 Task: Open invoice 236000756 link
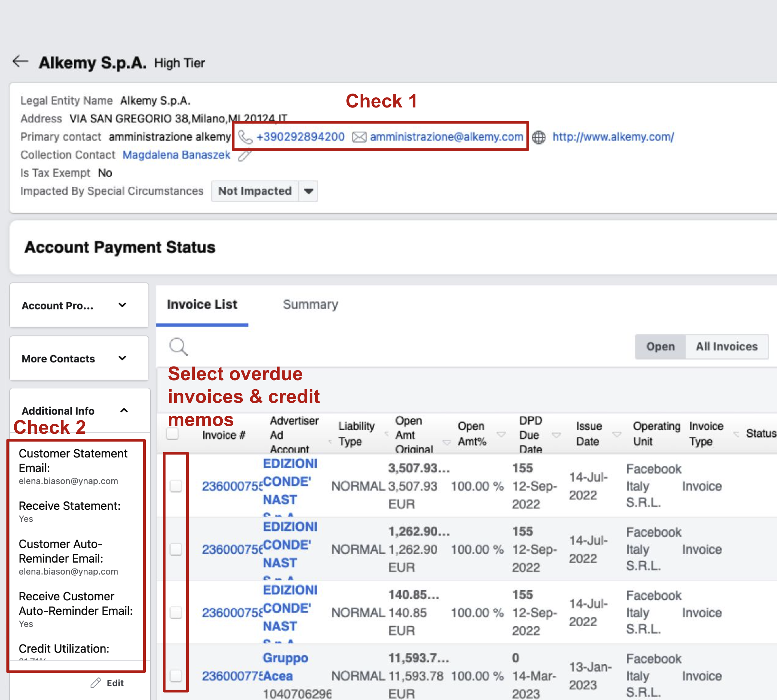click(232, 549)
